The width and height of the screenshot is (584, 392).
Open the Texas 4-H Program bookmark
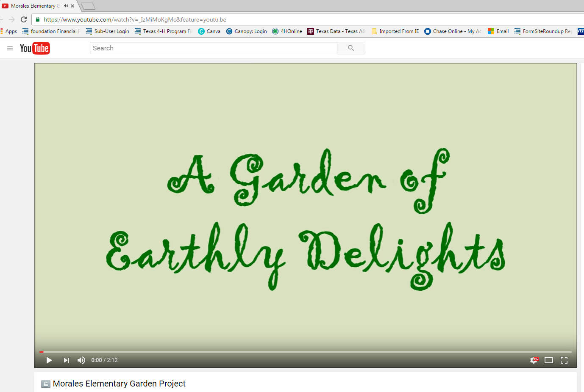[163, 31]
